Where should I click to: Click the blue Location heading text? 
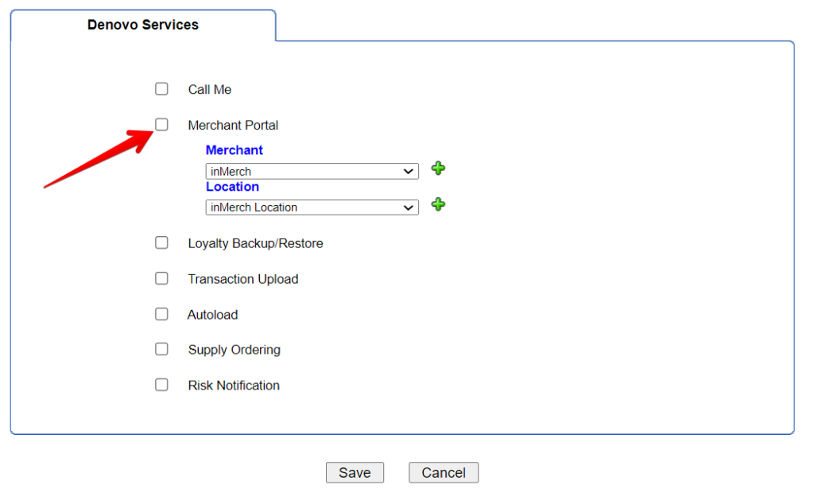232,186
